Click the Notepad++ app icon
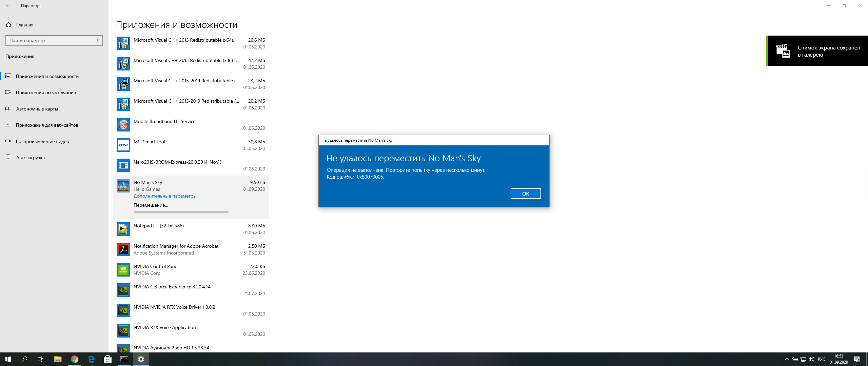868x366 pixels. (123, 229)
